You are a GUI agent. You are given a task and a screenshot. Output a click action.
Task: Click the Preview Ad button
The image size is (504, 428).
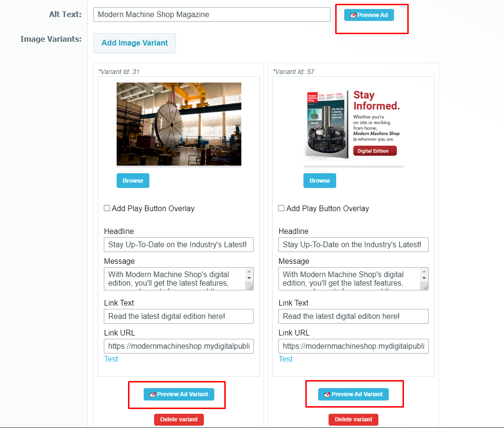(369, 15)
